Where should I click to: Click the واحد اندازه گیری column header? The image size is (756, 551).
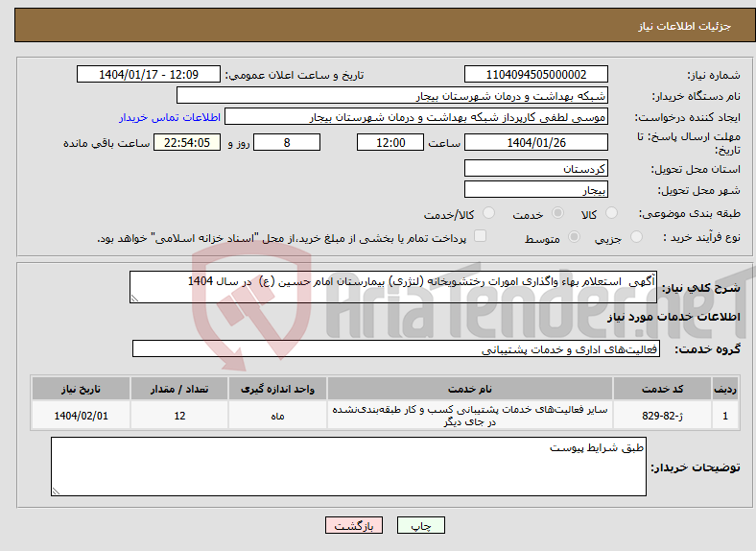coord(277,389)
